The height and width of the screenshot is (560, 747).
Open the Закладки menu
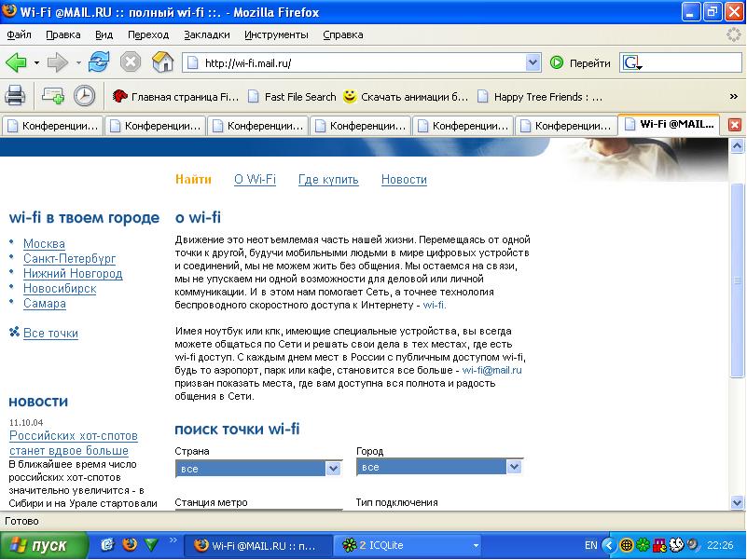tap(207, 34)
